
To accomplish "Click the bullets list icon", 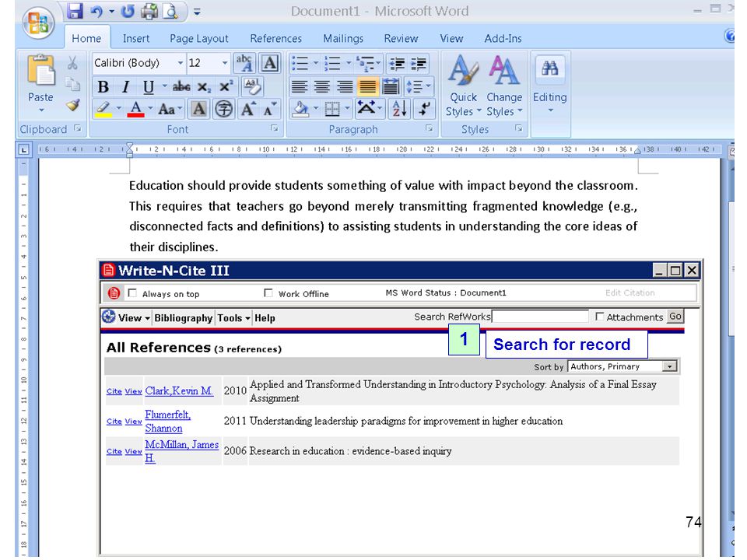I will (x=300, y=63).
